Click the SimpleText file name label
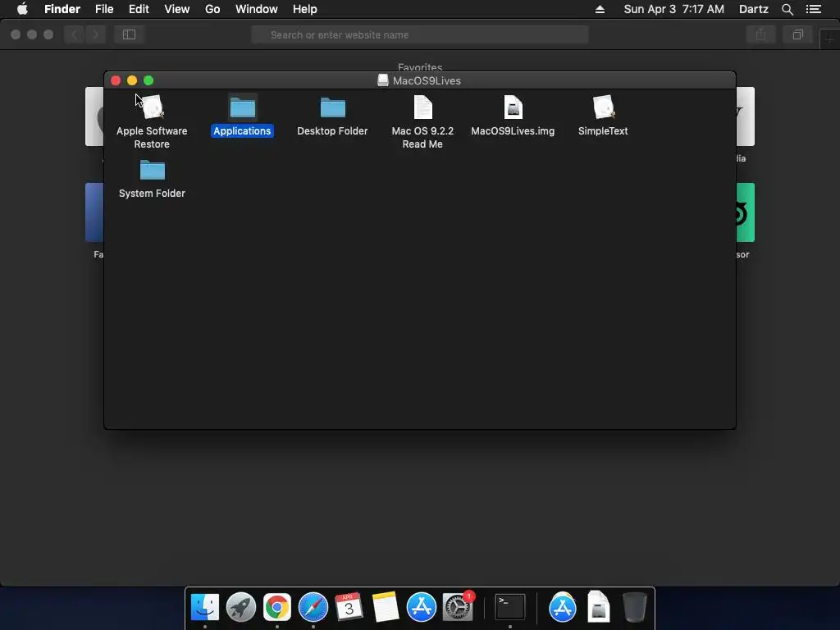Screen dimensions: 840x630 pos(603,131)
